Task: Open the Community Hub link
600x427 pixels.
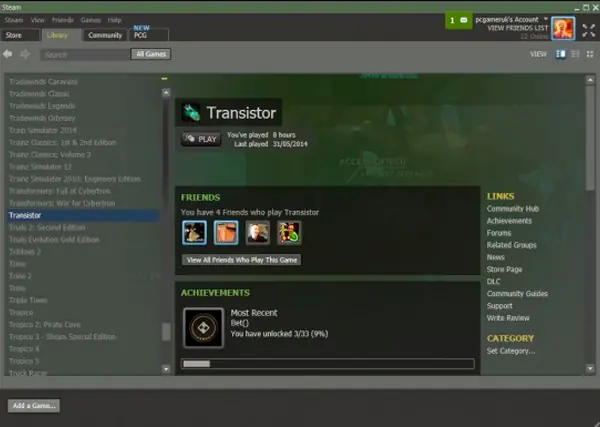Action: (x=513, y=209)
